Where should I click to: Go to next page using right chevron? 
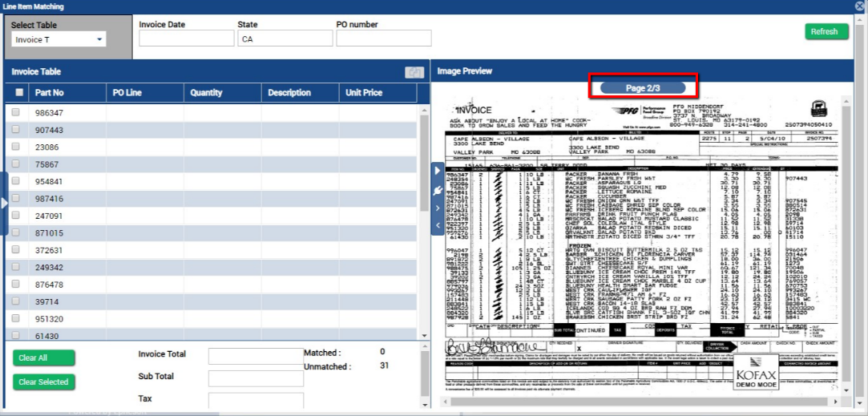coord(438,208)
